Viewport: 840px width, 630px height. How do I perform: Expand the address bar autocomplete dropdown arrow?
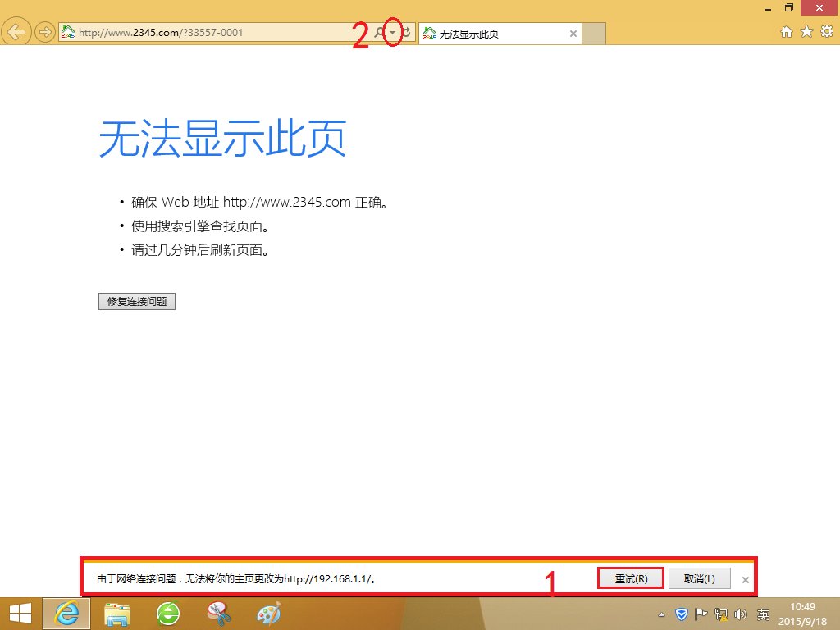pyautogui.click(x=393, y=33)
